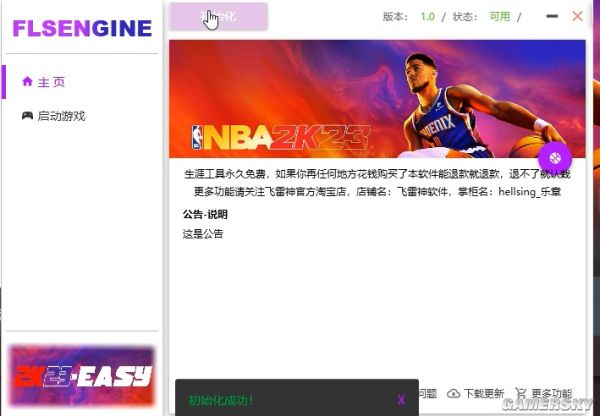The height and width of the screenshot is (416, 600).
Task: Click the 这是公告 announcement text
Action: (x=203, y=234)
